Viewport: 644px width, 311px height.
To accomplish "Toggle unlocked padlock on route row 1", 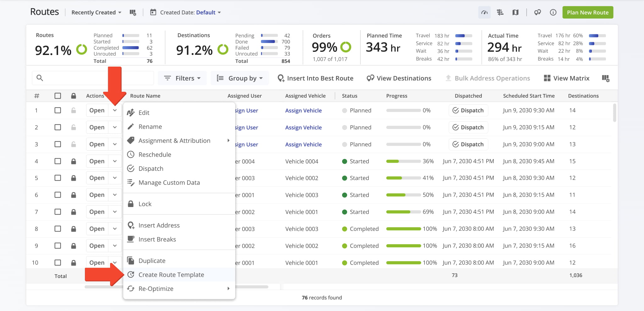I will 74,110.
